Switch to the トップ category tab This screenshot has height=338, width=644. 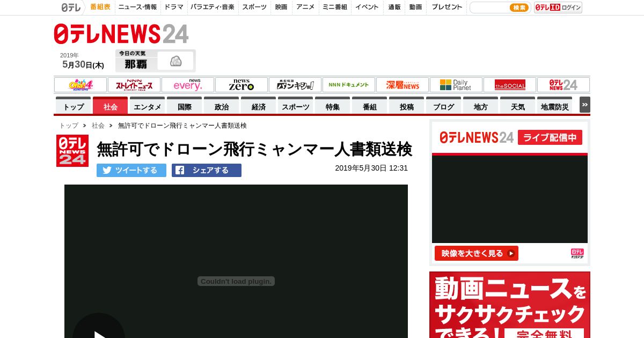coord(74,106)
